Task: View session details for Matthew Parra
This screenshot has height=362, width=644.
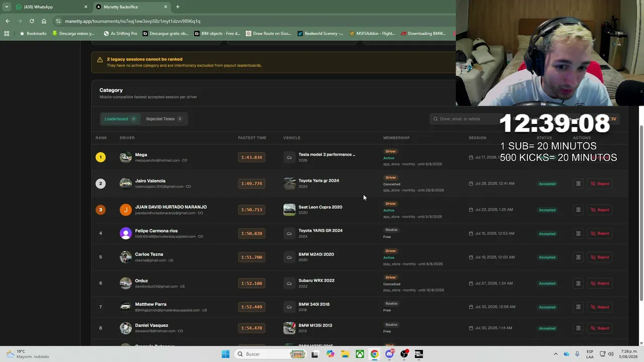Action: (578, 307)
